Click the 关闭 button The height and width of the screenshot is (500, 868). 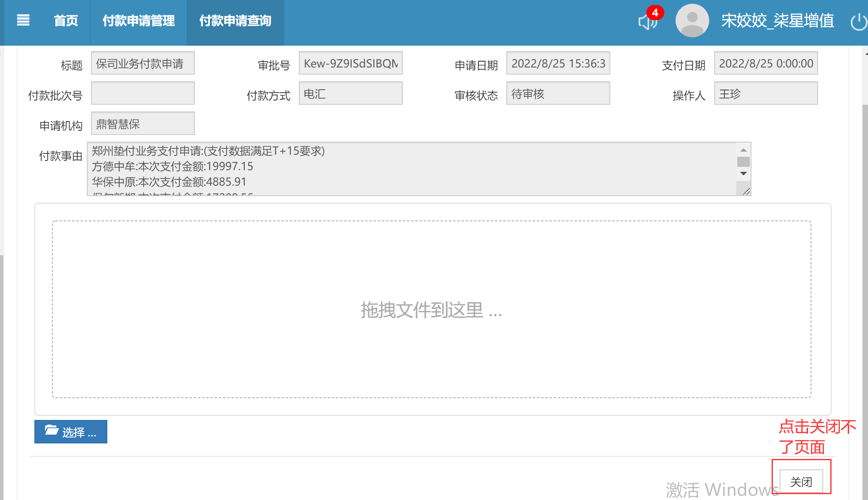[x=801, y=482]
